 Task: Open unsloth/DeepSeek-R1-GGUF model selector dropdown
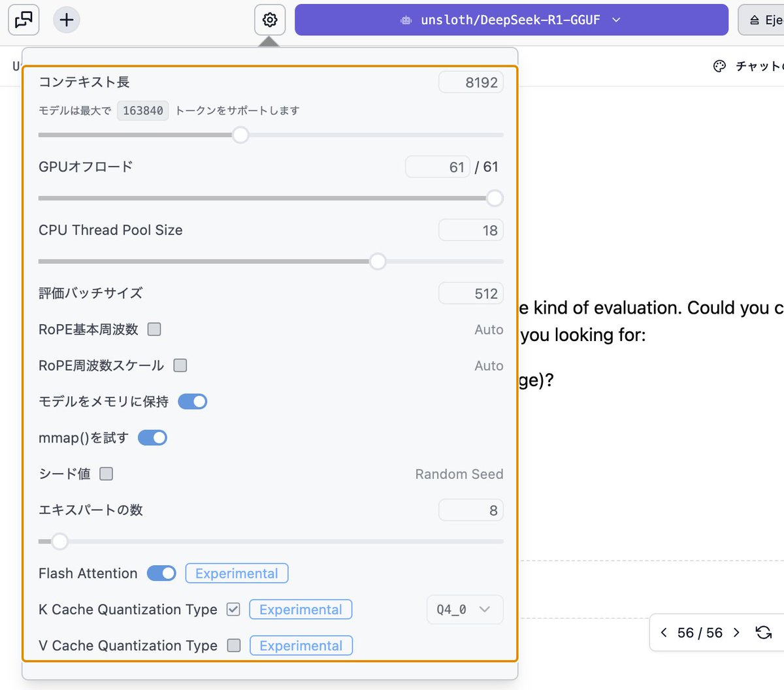click(x=511, y=20)
